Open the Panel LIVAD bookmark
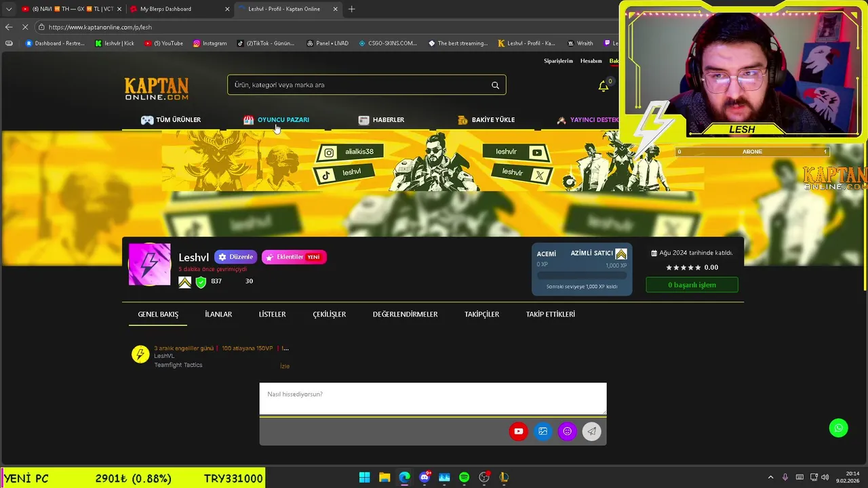The height and width of the screenshot is (488, 868). point(327,43)
